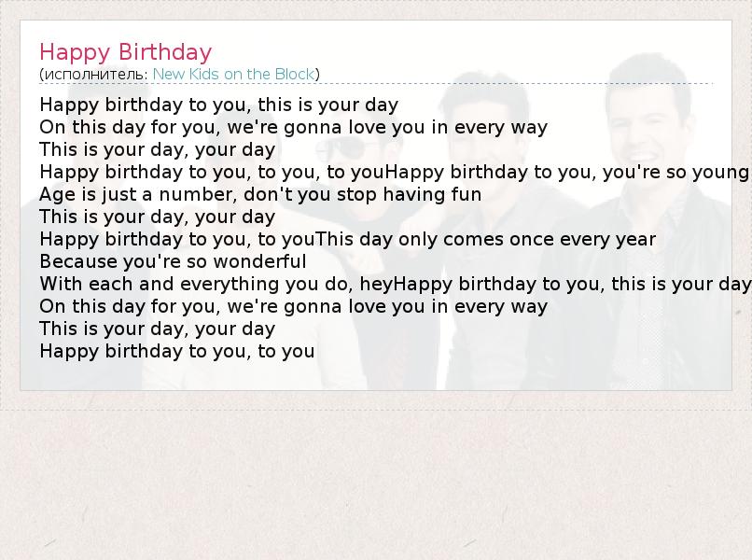Click the second 'This is your day, your day' line
Viewport: 752px width, 560px height.
158,217
